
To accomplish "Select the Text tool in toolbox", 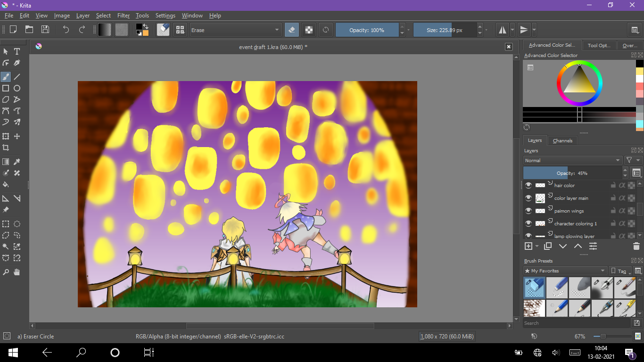I will (x=17, y=51).
